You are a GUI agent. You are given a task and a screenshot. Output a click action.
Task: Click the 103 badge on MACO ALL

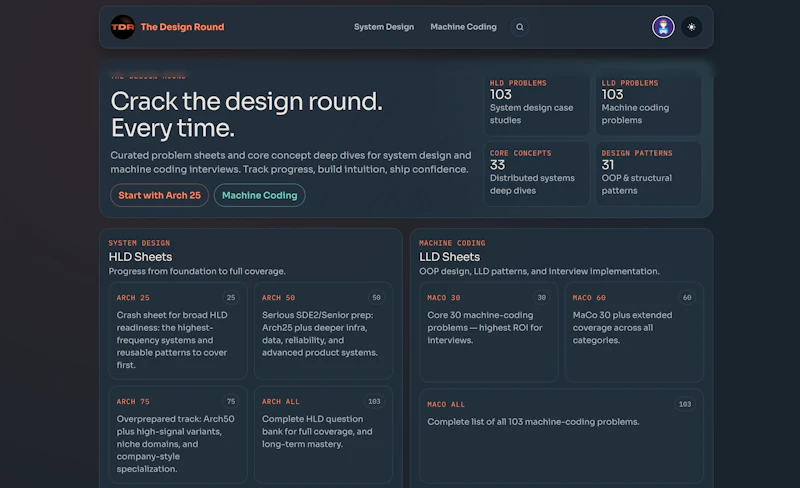(x=685, y=404)
